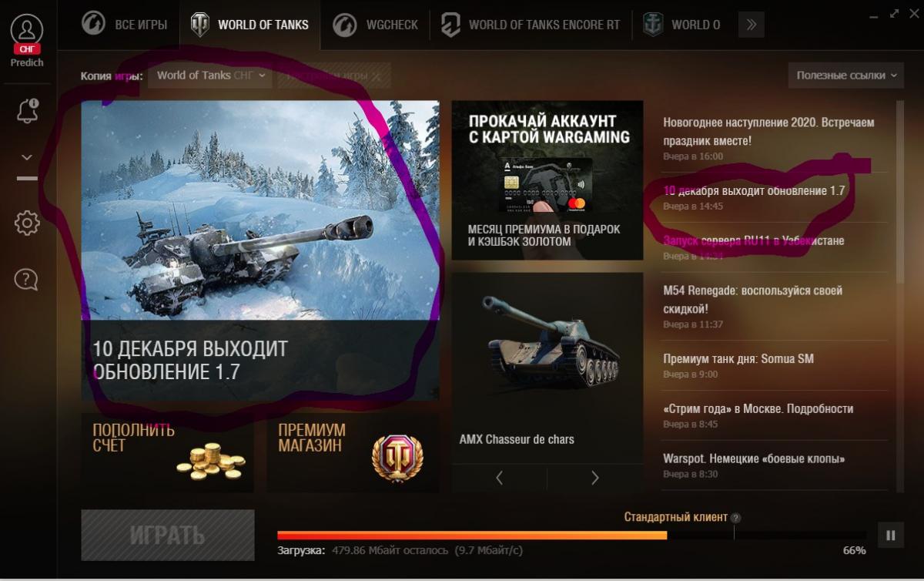Open the Predich user profile icon
Screen dimensions: 924x581
coord(28,31)
